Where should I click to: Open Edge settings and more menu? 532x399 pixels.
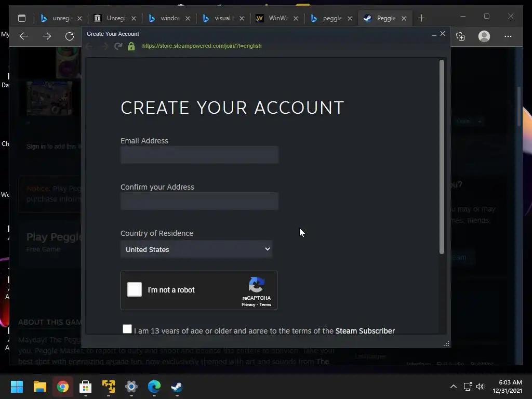508,36
